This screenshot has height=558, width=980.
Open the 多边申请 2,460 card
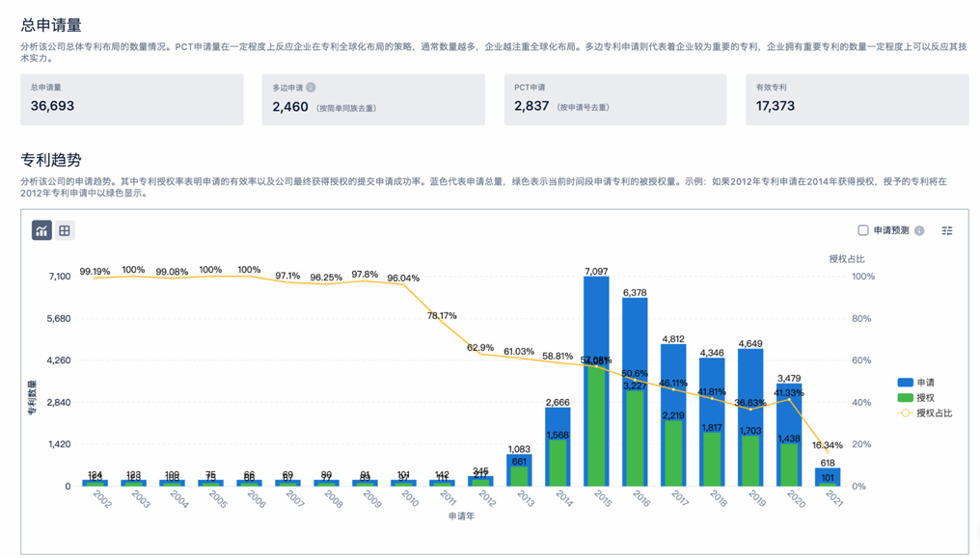point(373,100)
